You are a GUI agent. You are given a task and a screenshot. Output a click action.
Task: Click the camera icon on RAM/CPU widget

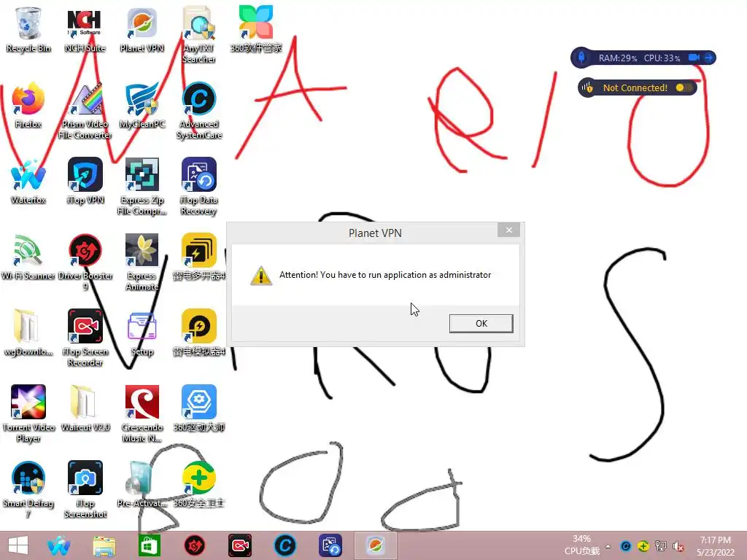click(694, 58)
